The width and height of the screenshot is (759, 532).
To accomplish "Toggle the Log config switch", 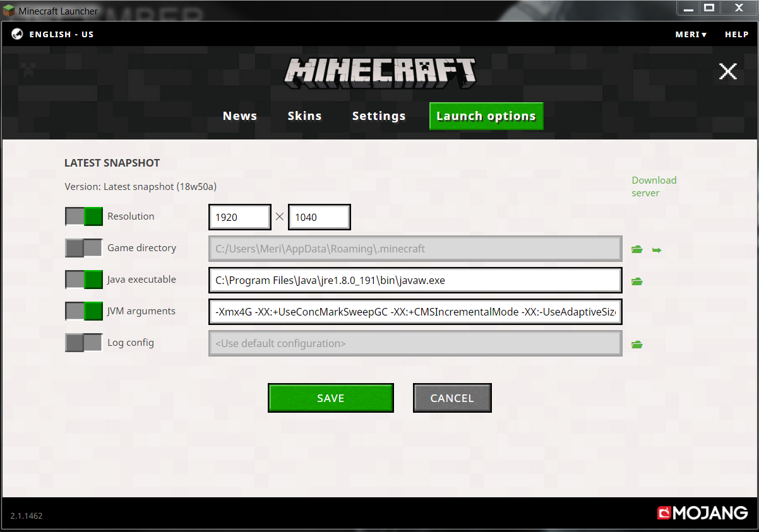I will coord(84,343).
